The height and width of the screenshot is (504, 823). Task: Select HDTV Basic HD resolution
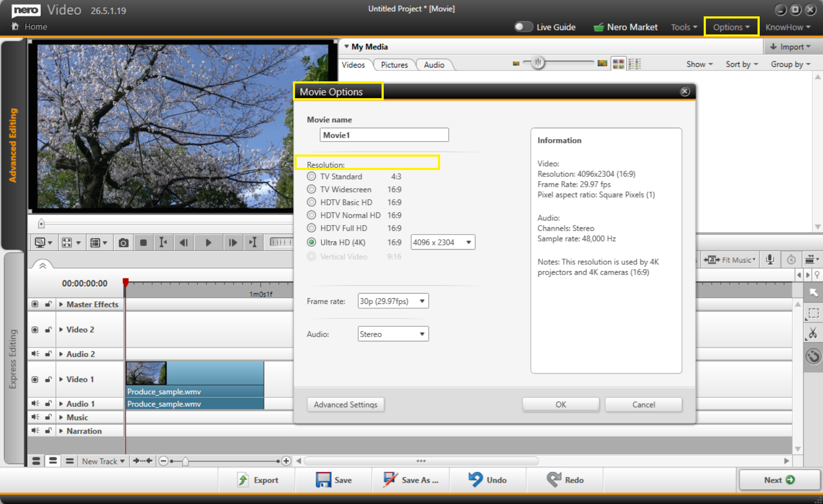[311, 202]
